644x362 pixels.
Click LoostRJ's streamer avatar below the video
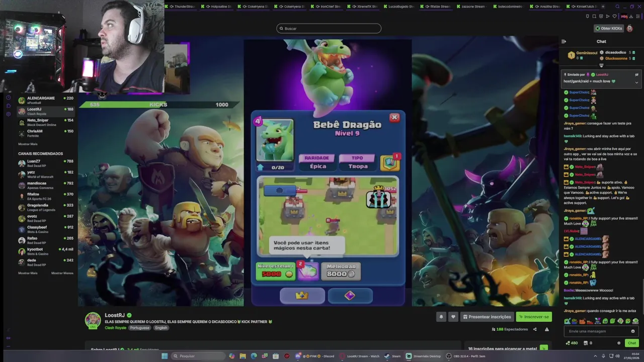tap(93, 320)
